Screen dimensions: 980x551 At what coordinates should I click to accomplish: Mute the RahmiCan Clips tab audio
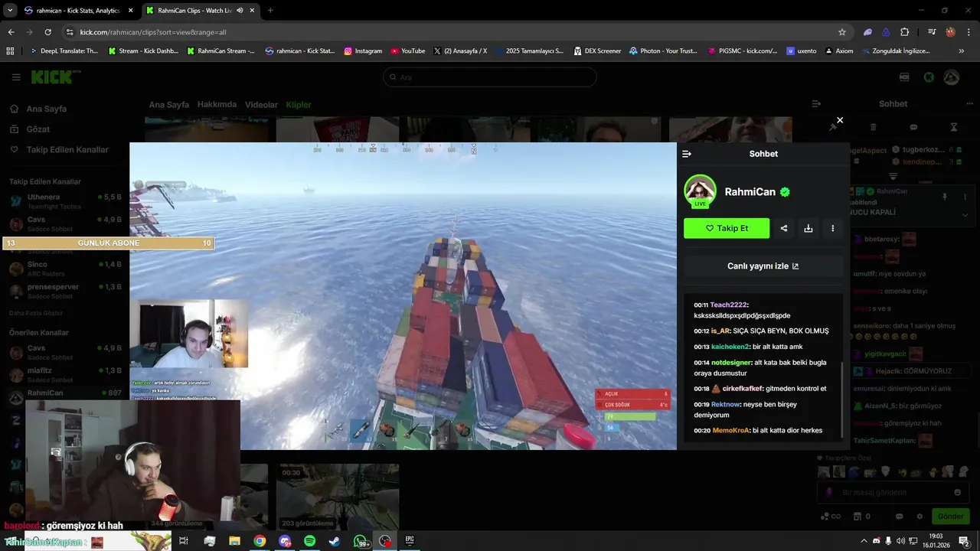pyautogui.click(x=240, y=11)
